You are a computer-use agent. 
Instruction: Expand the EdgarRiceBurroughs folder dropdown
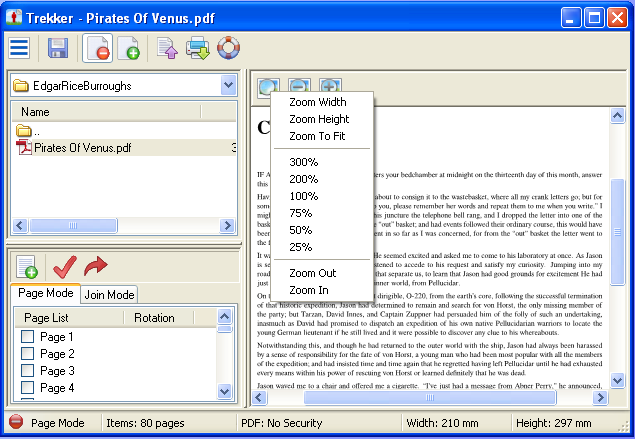coord(228,85)
